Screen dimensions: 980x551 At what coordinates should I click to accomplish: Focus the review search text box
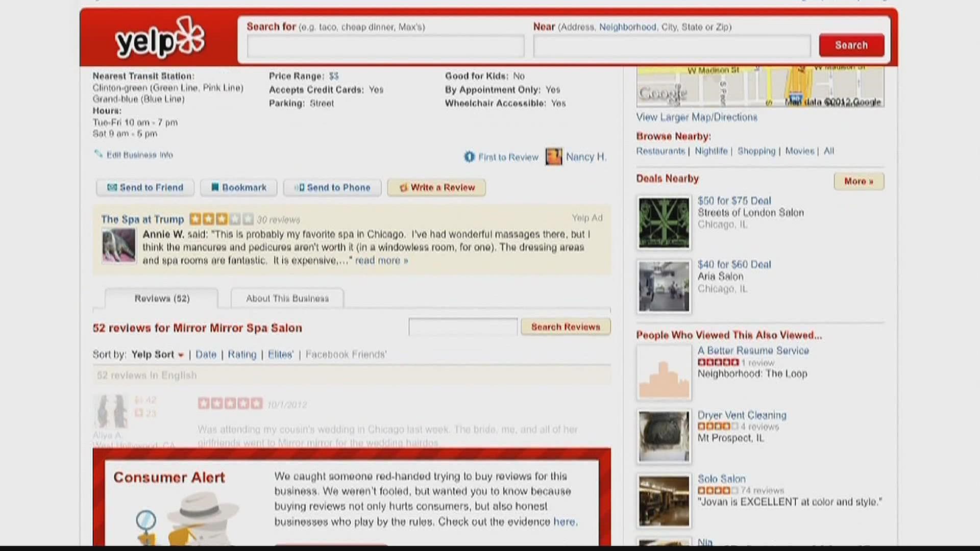pyautogui.click(x=463, y=327)
